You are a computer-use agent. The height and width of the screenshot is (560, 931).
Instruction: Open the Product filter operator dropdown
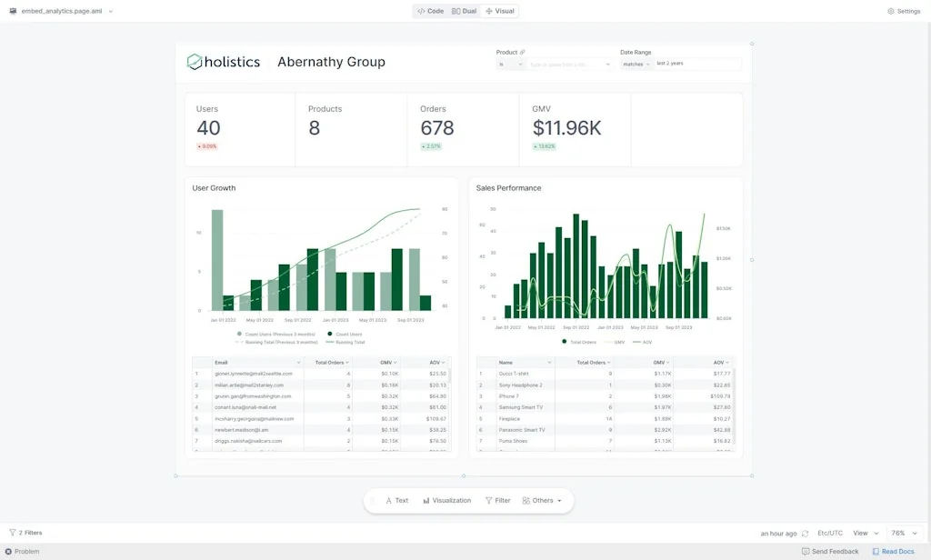pos(511,64)
